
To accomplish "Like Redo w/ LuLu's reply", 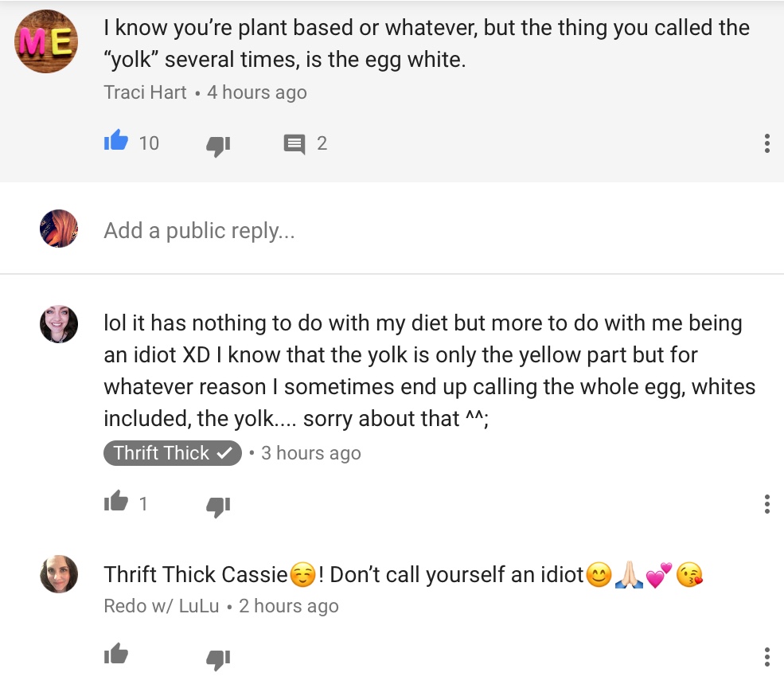I will (116, 655).
